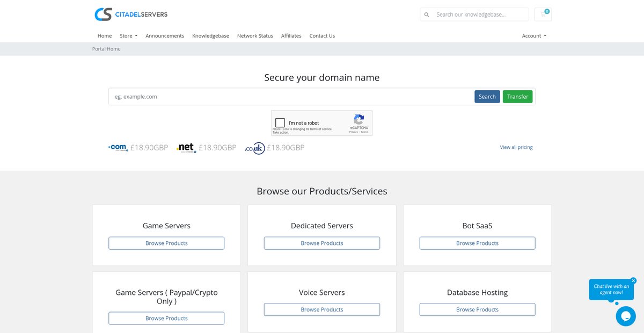644x333 pixels.
Task: Browse Products under Bot SaaS
Action: (478, 243)
